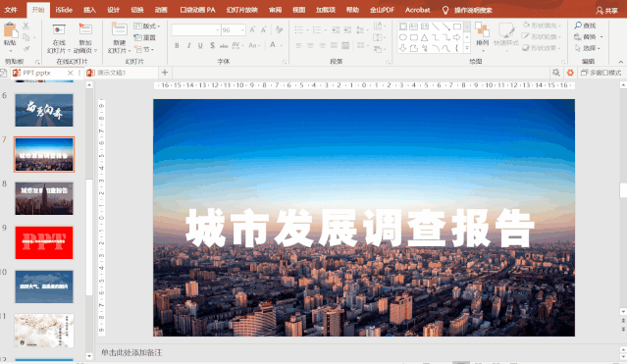This screenshot has height=364, width=627.
Task: Toggle Underline formatting
Action: tap(200, 45)
